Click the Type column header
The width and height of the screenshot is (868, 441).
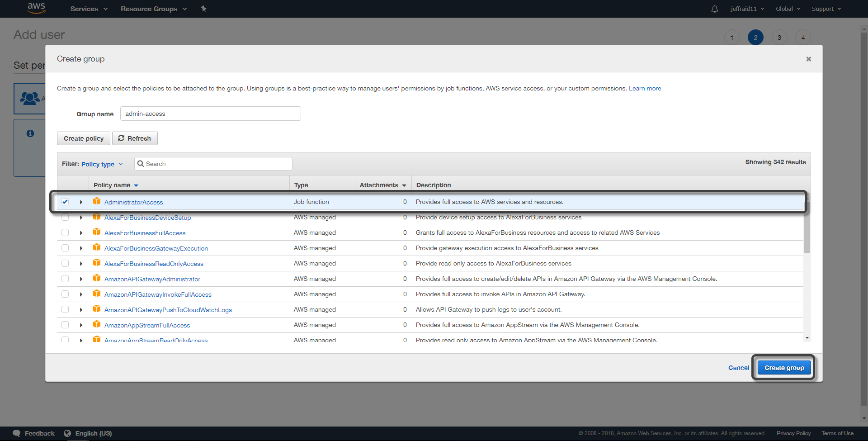[301, 185]
